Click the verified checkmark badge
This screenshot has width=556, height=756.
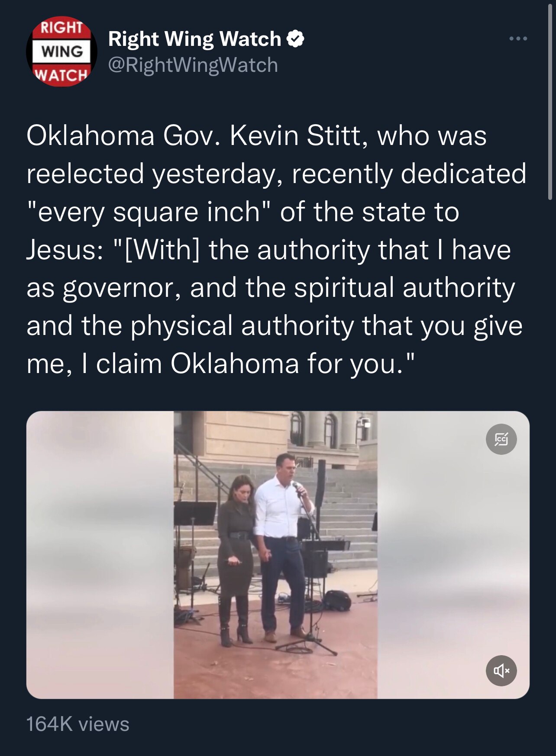point(295,40)
